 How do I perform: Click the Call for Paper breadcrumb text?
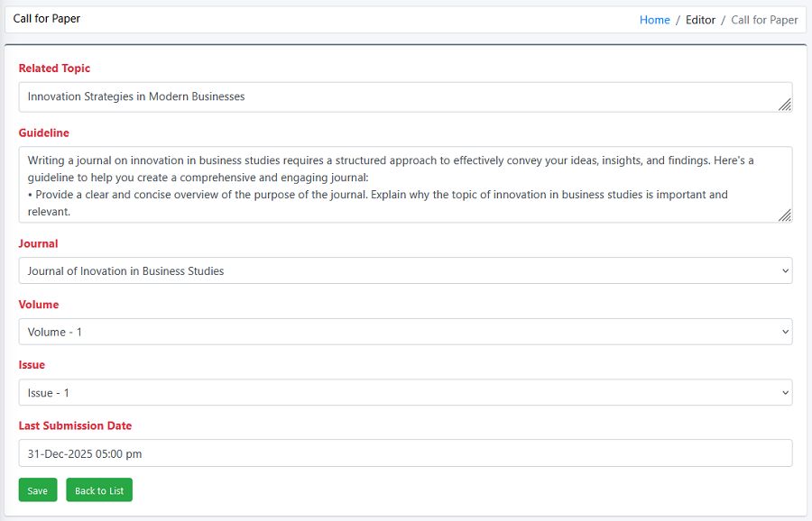click(x=764, y=20)
